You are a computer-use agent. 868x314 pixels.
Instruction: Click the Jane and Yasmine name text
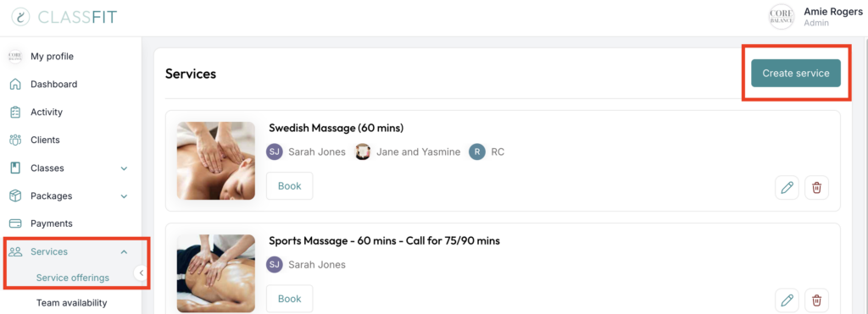point(419,152)
